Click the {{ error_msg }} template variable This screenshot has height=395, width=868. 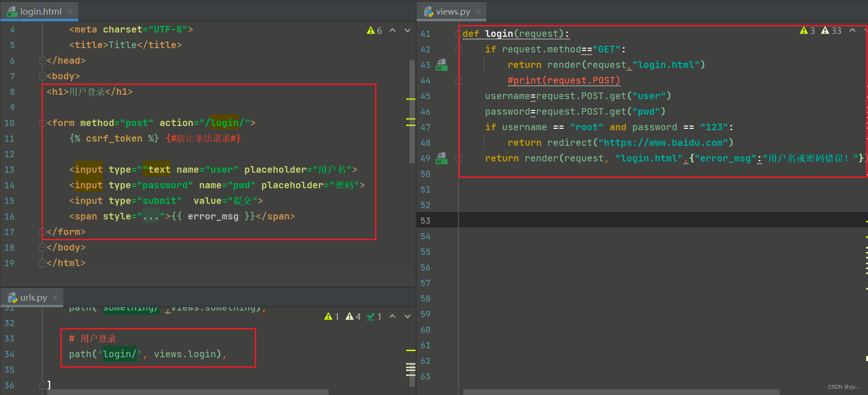point(214,216)
